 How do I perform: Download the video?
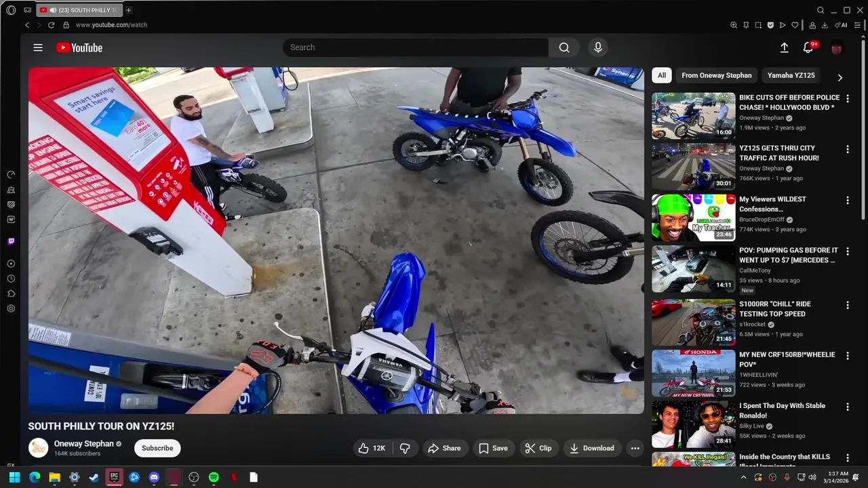click(x=592, y=448)
